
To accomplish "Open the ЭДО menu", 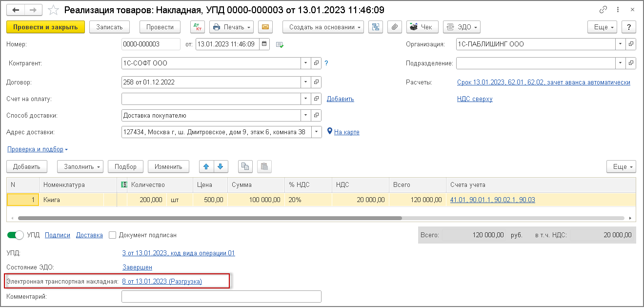I will (x=462, y=27).
